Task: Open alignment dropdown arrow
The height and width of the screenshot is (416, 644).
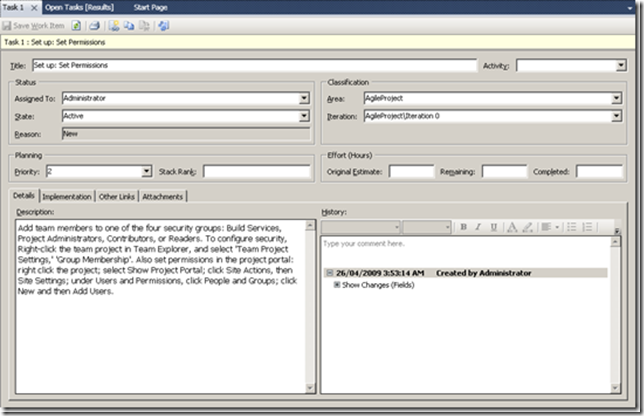Action: pos(557,227)
